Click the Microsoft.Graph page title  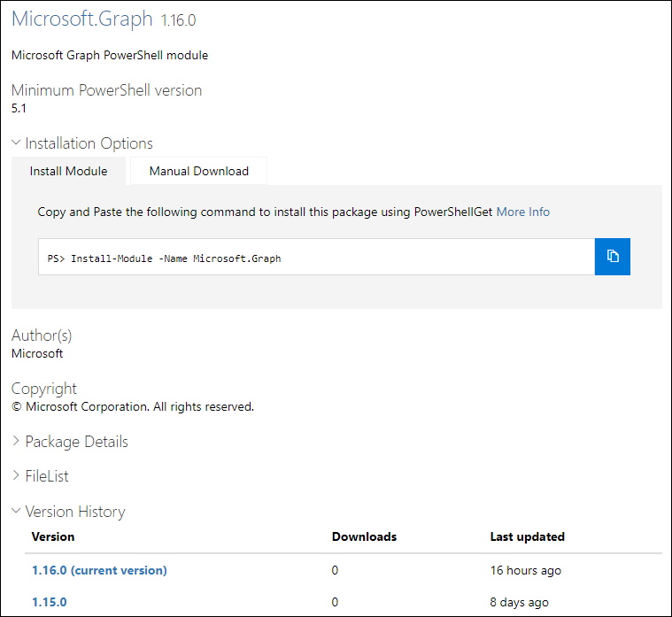tap(81, 19)
